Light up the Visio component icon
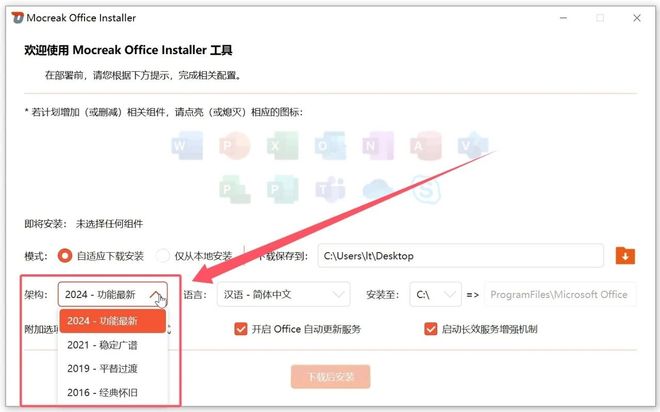The height and width of the screenshot is (412, 660). tap(473, 146)
